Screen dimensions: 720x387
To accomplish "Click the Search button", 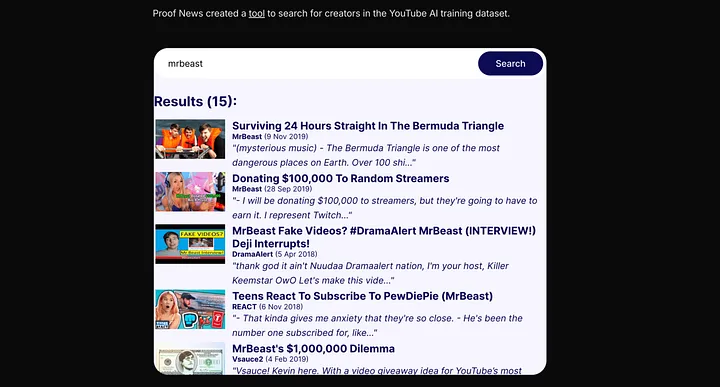I will 510,63.
